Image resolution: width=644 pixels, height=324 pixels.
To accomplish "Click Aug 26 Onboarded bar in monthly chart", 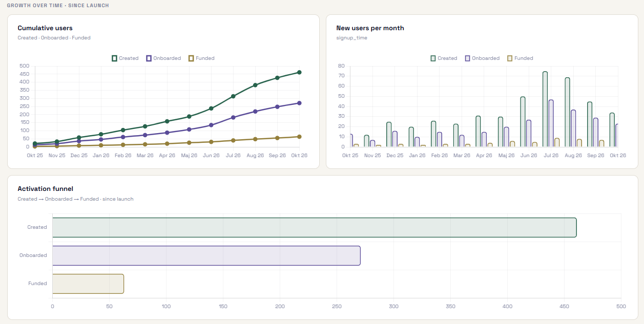I will pos(573,128).
